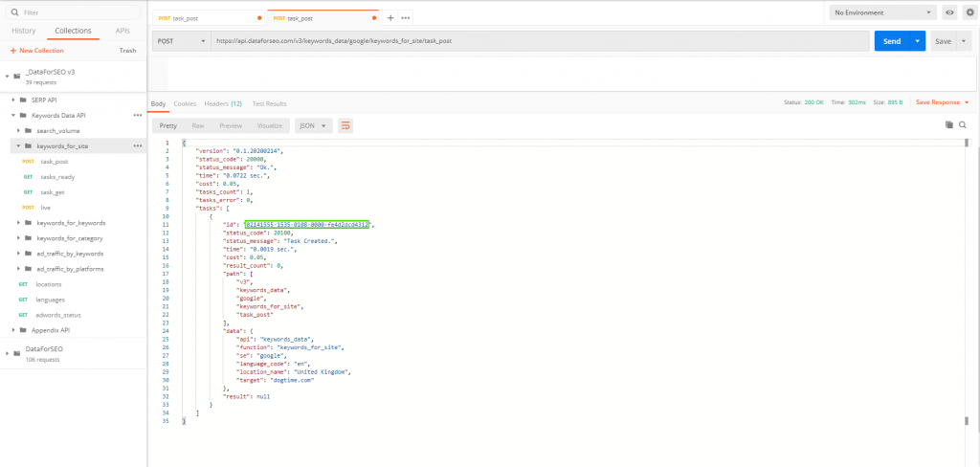Click the environment quick look eye icon
Screen dimensions: 980x467
tap(950, 12)
